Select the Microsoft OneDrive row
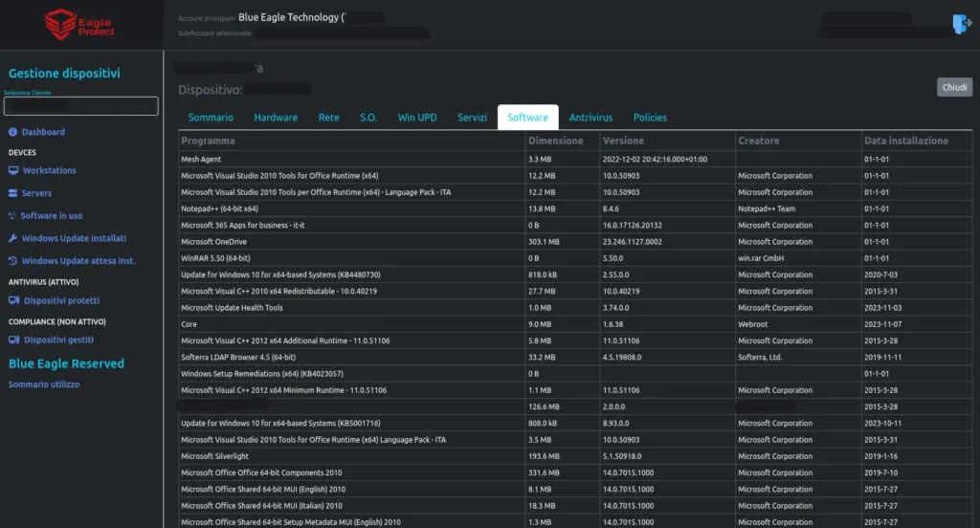The width and height of the screenshot is (980, 528). tap(575, 242)
